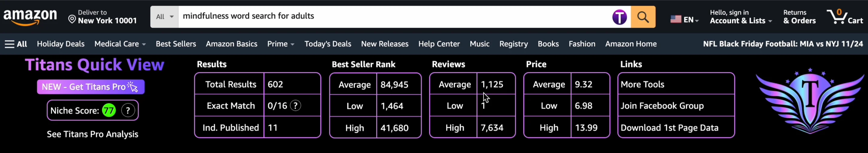
Task: Click the hamburger All menu icon
Action: coord(9,44)
